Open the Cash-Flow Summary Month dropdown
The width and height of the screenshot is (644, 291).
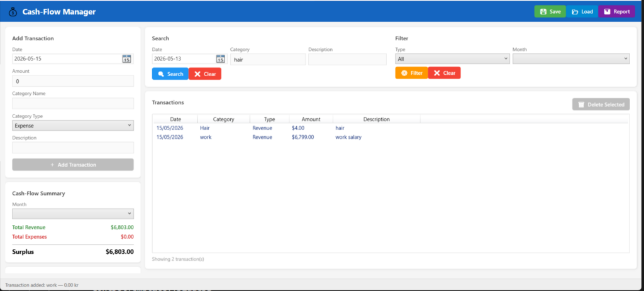click(73, 214)
